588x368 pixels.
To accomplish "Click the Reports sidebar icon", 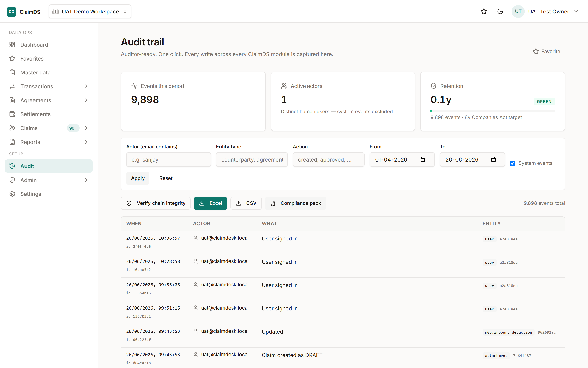I will pyautogui.click(x=12, y=142).
